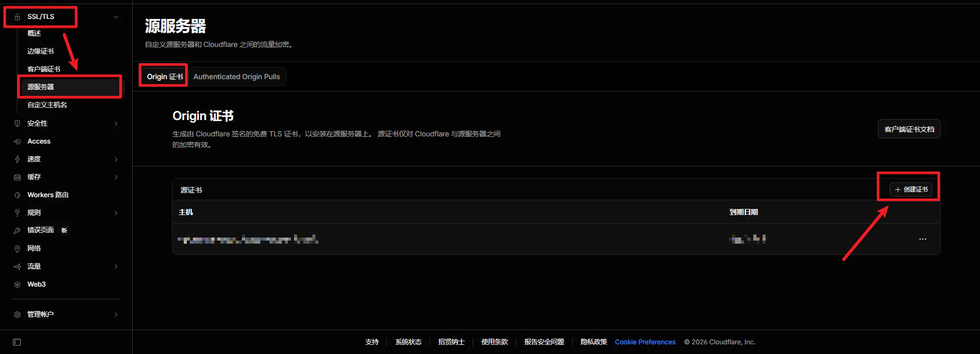Click the 网络 location pin icon
Image resolution: width=980 pixels, height=354 pixels.
[17, 249]
